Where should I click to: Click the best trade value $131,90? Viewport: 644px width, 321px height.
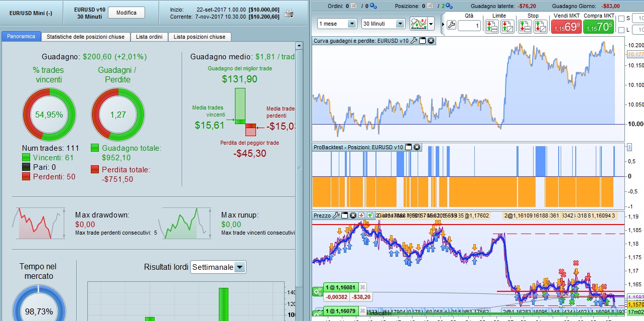point(239,79)
